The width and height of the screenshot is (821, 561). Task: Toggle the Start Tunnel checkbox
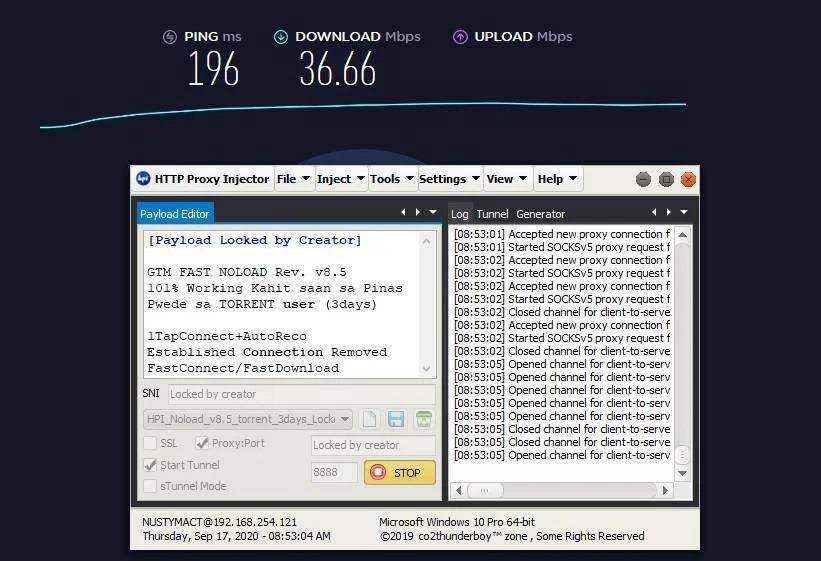[150, 465]
